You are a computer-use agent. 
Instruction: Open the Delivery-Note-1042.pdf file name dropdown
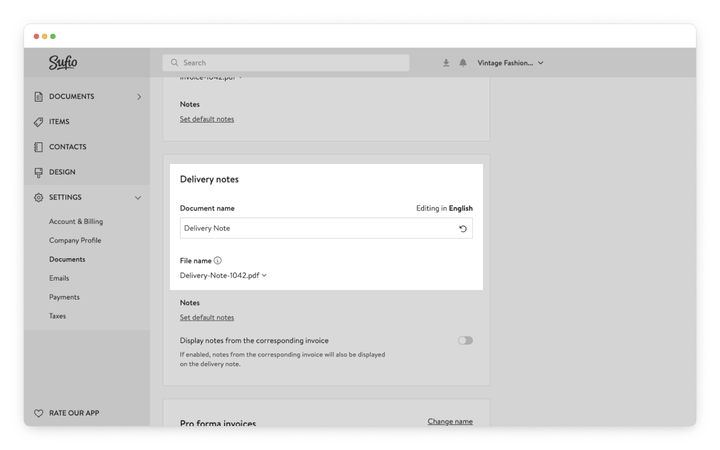pos(223,275)
